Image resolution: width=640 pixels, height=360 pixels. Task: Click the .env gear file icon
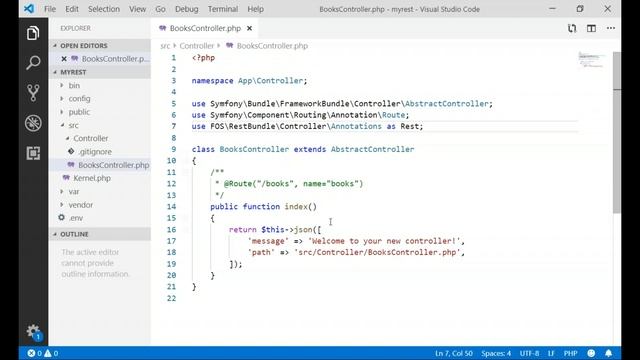pos(62,218)
